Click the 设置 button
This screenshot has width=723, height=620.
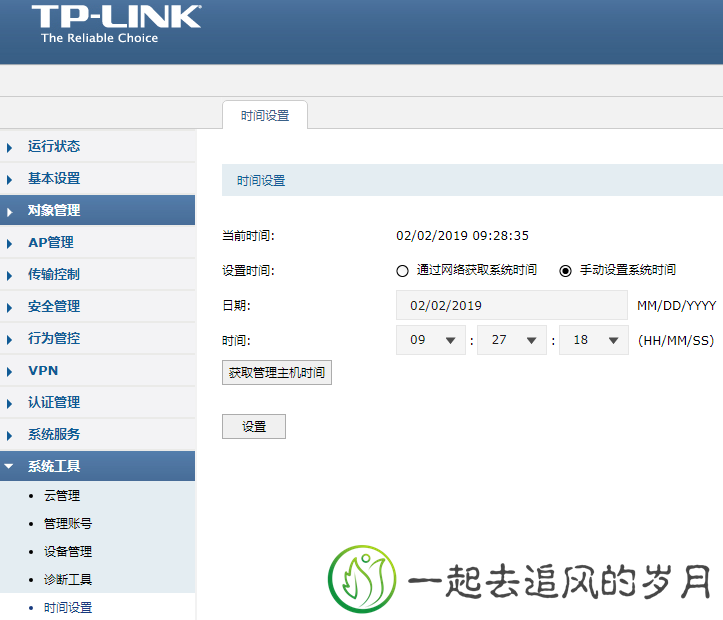(x=254, y=426)
